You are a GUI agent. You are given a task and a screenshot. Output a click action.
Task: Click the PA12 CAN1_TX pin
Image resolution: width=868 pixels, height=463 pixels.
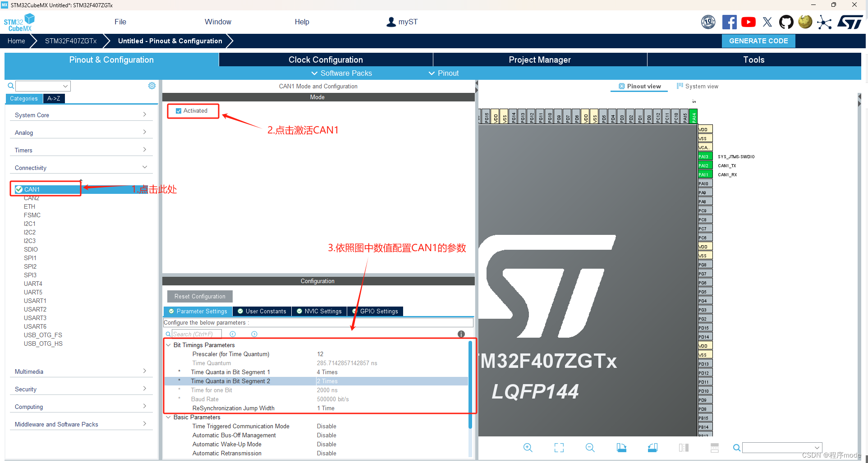coord(705,165)
